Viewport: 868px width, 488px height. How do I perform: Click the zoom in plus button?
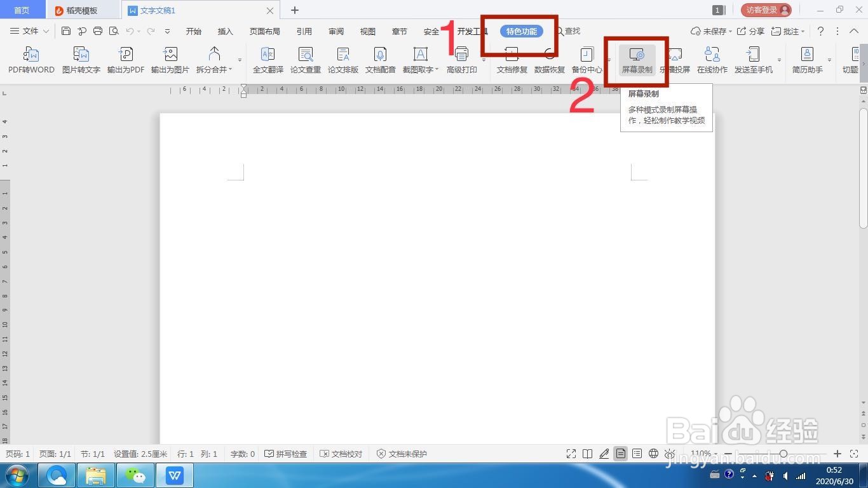point(837,454)
